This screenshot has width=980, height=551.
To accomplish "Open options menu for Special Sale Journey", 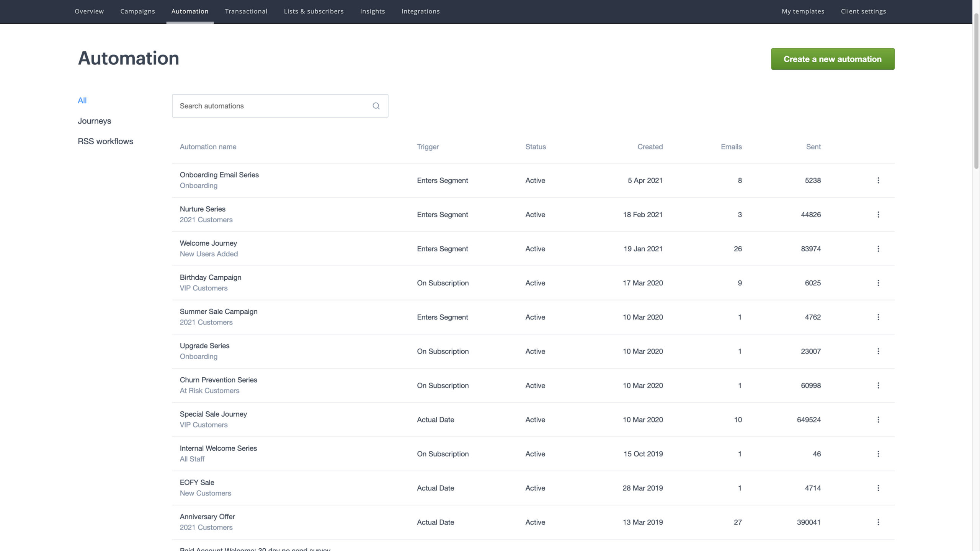I will click(x=878, y=420).
